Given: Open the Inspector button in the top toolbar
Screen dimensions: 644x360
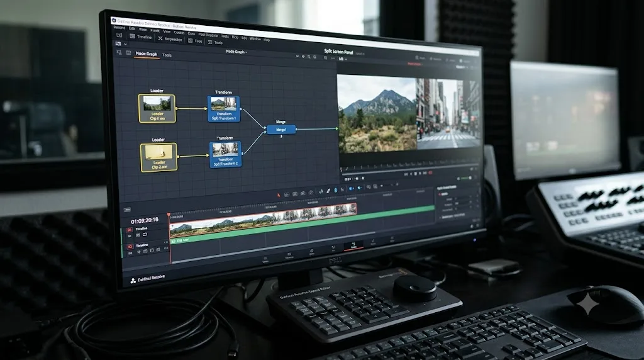Looking at the screenshot, I should (x=170, y=39).
